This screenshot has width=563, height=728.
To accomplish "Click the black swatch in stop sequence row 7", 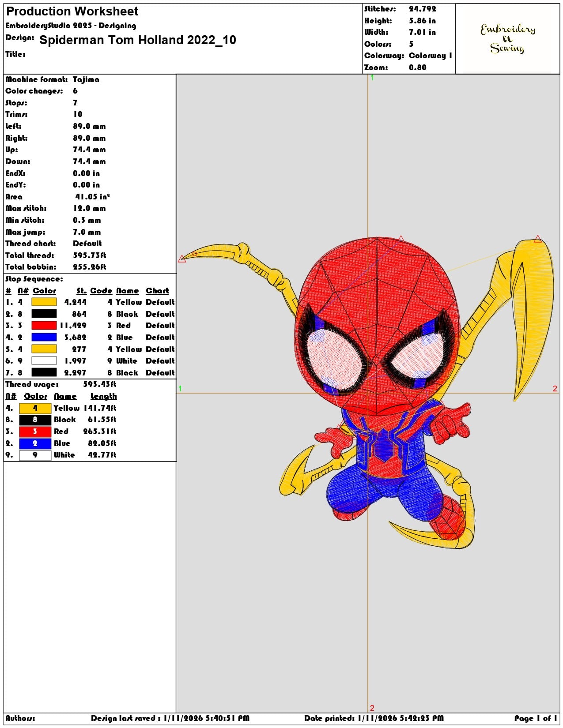I will pos(44,372).
